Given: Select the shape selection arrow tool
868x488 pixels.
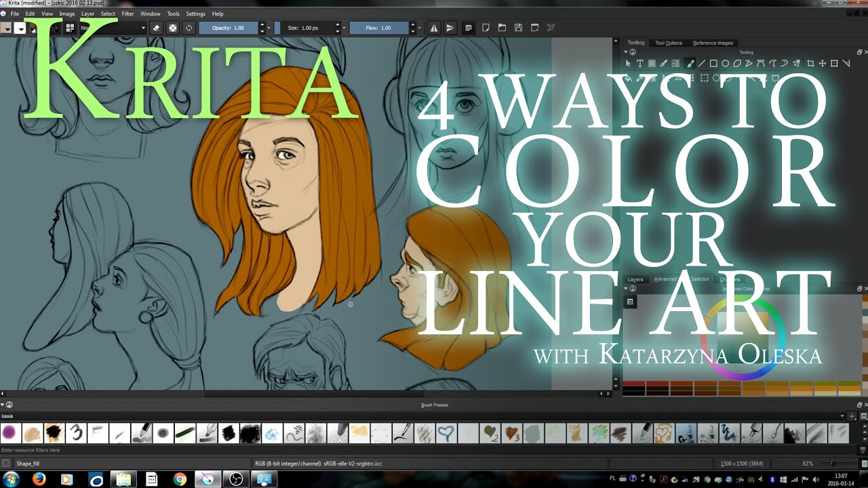Looking at the screenshot, I should tap(628, 63).
